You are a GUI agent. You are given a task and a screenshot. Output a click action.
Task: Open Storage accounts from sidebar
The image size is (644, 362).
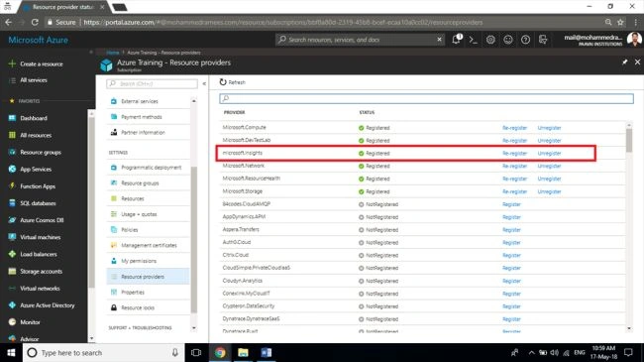(x=41, y=272)
